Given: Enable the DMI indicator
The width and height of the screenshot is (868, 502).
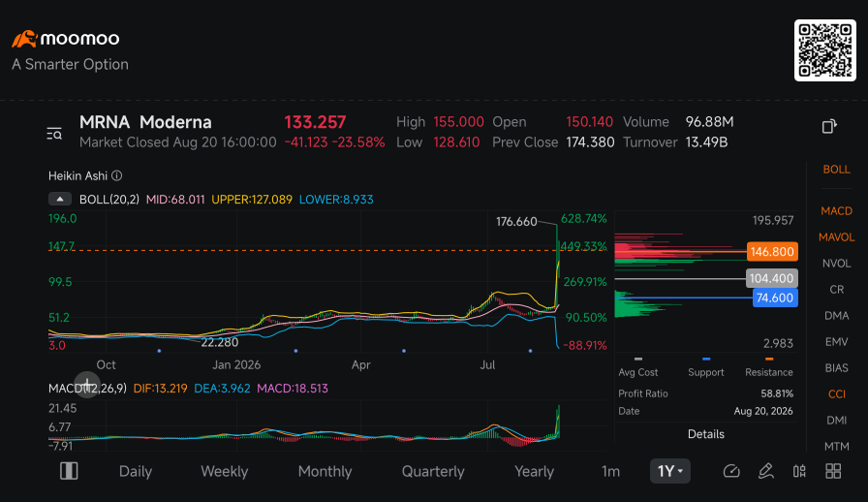Looking at the screenshot, I should 836,420.
